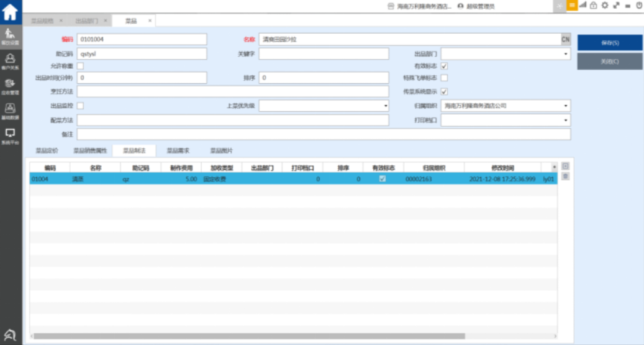Image resolution: width=644 pixels, height=345 pixels.
Task: Open the 菜品定价 sub-tab
Action: (47, 151)
